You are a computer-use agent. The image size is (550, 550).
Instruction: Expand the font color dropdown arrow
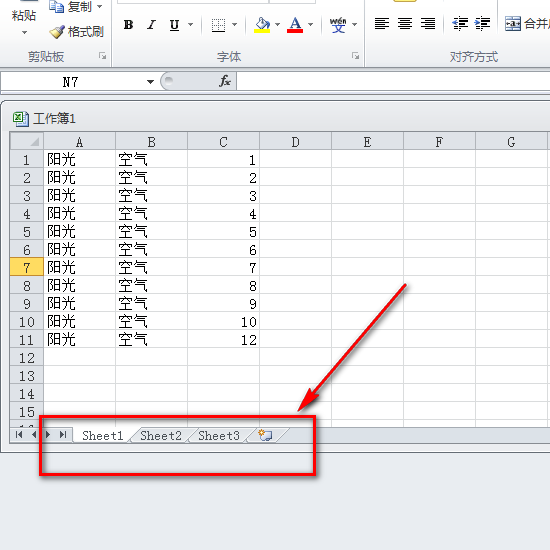click(x=310, y=25)
